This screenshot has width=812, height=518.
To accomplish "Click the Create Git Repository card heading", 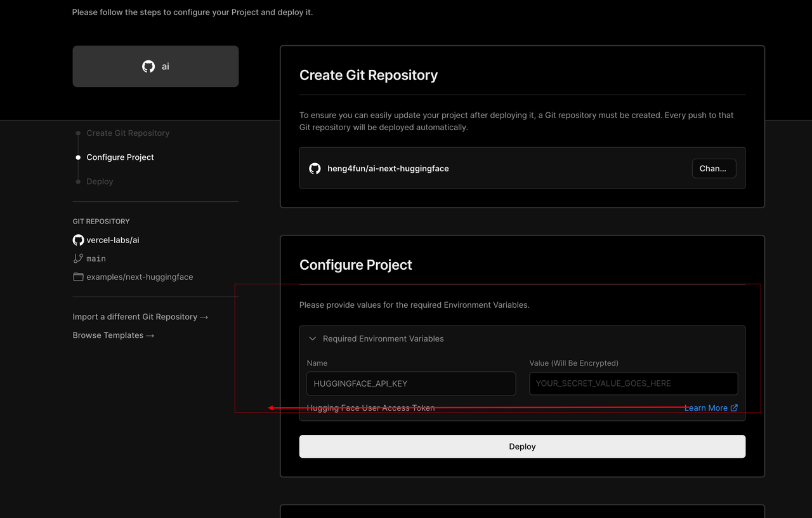I will coord(369,75).
